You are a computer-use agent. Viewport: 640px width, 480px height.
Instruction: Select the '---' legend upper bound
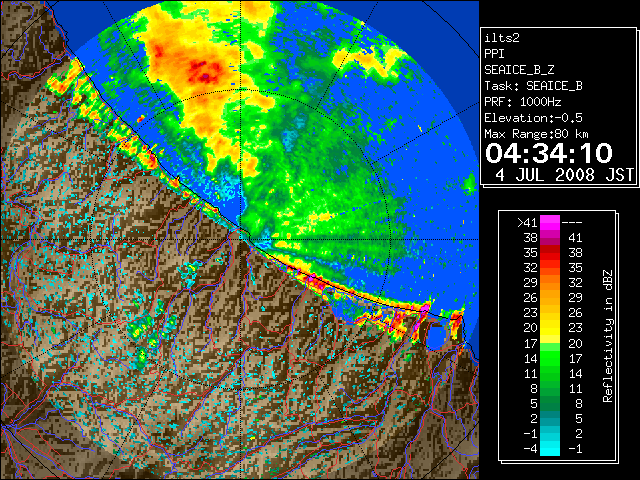click(572, 222)
